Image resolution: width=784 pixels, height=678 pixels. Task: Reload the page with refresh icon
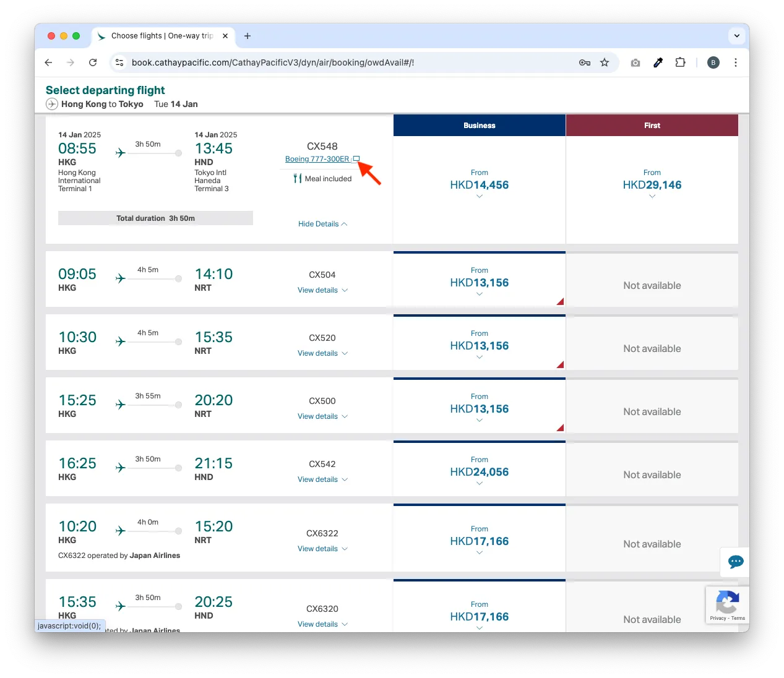coord(93,62)
